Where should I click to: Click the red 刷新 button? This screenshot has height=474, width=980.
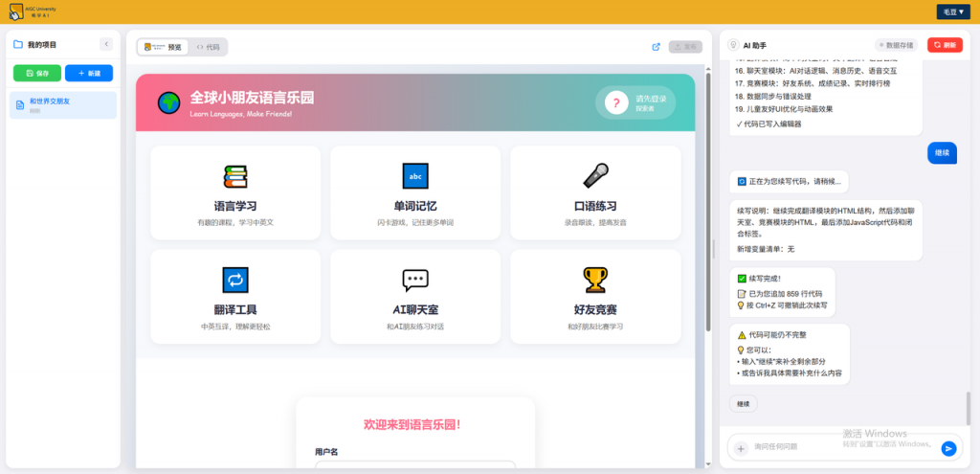(x=944, y=45)
